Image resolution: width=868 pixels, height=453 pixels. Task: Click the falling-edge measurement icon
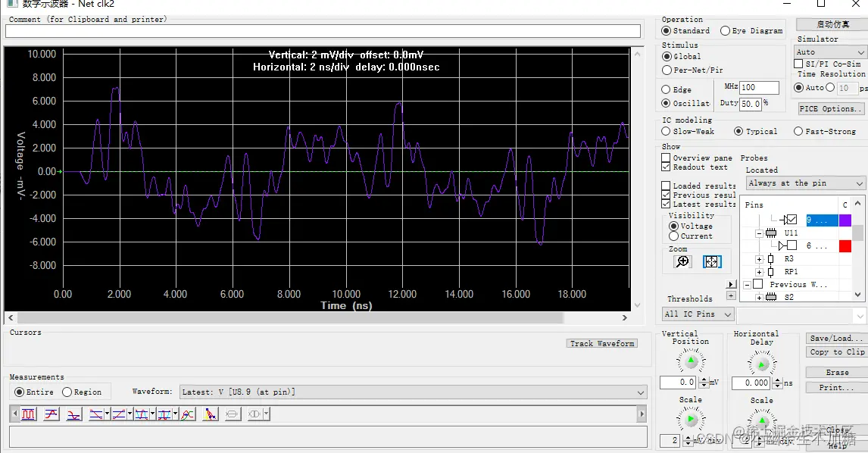73,414
